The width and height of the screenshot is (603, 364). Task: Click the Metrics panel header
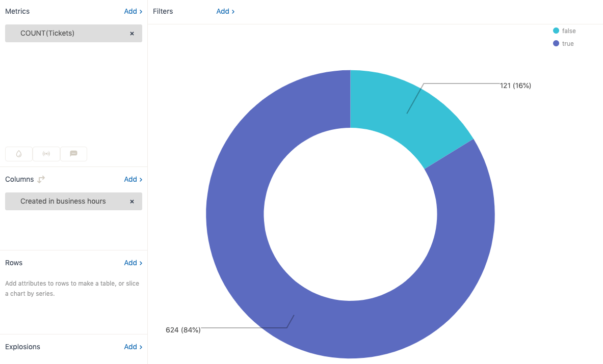pos(17,11)
